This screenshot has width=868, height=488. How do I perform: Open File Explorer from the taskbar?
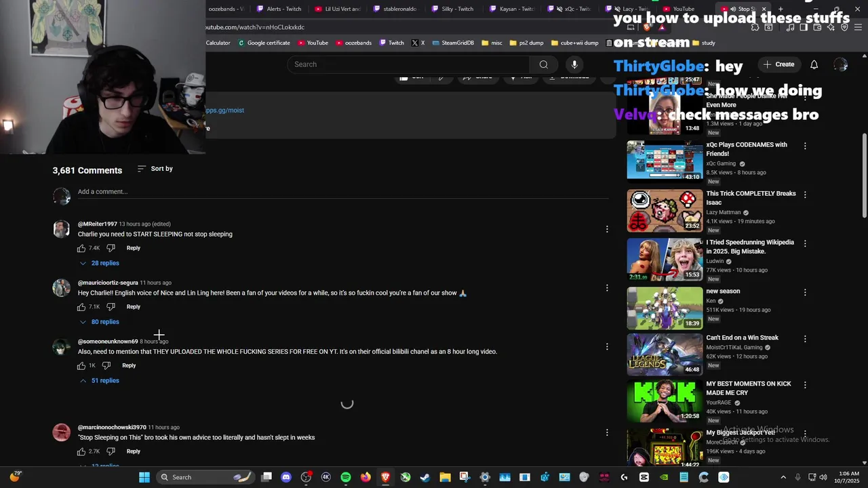[x=445, y=477]
